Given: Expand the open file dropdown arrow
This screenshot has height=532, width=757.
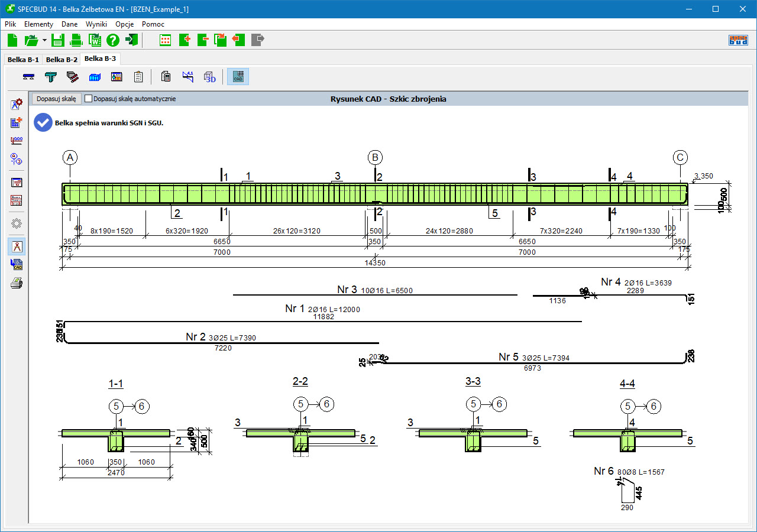Looking at the screenshot, I should tap(44, 40).
